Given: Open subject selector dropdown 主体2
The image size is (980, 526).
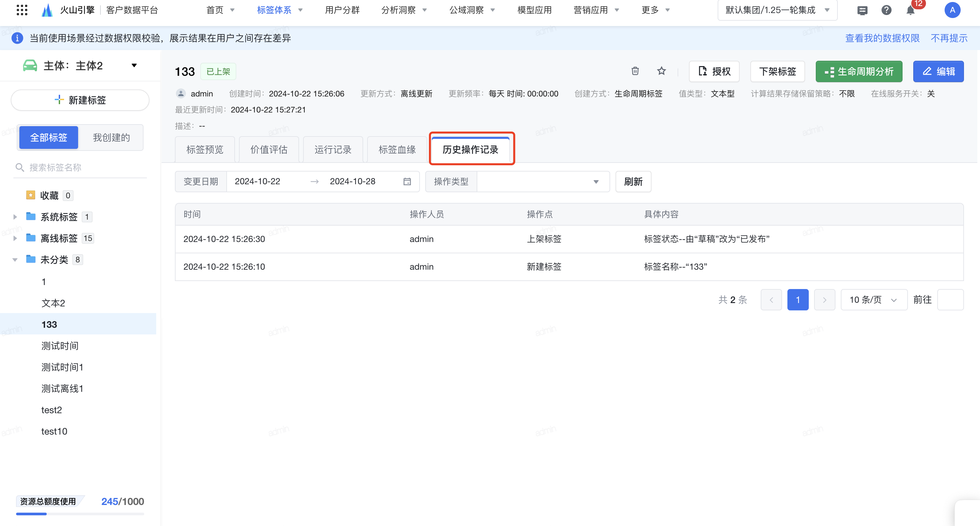Looking at the screenshot, I should pyautogui.click(x=80, y=65).
